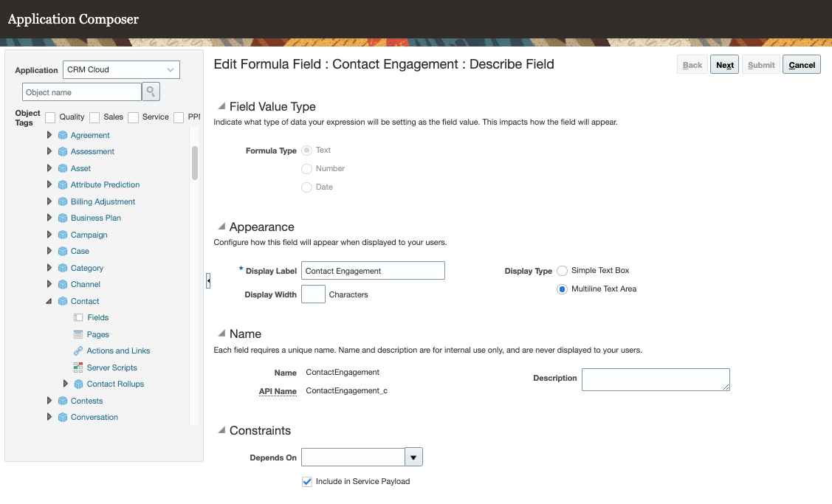Viewport: 832px width, 504px height.
Task: Click the search magnifier icon beside Object name
Action: [x=151, y=92]
